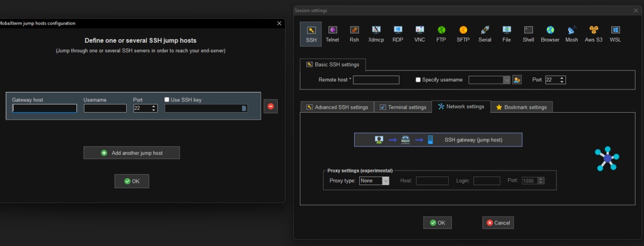Open the user credentials manager icon
The height and width of the screenshot is (246, 644).
tap(517, 79)
